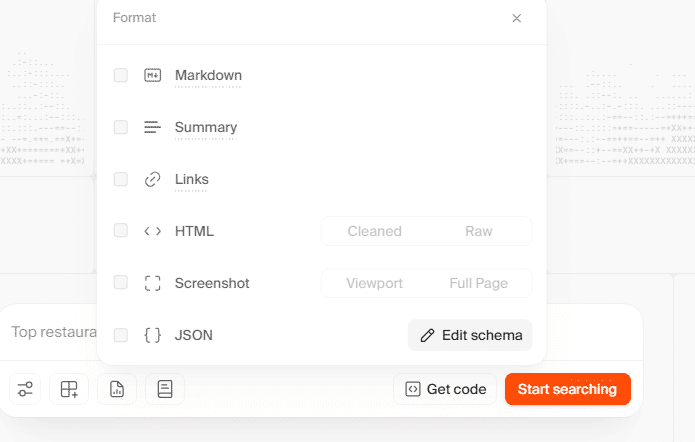Choose Full Page screenshot mode
The image size is (695, 442).
coord(479,283)
